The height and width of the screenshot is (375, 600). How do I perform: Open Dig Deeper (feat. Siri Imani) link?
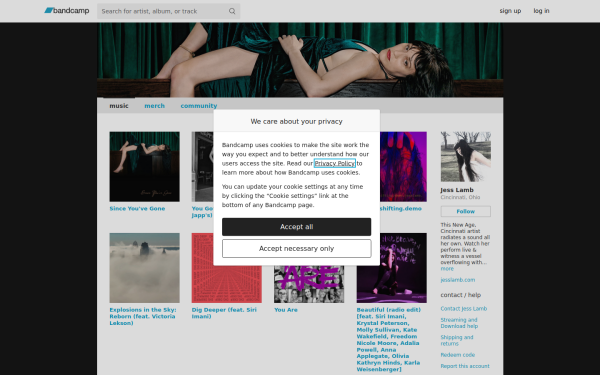coord(224,313)
